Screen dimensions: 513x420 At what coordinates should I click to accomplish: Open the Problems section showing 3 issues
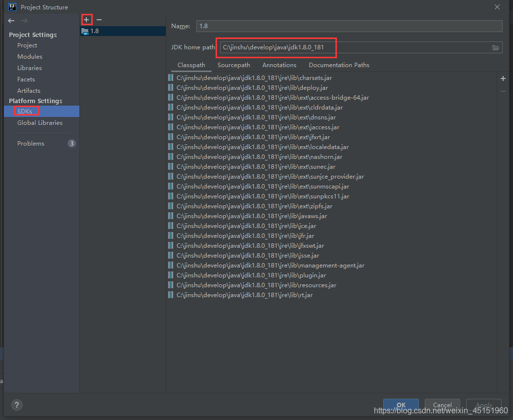[31, 143]
